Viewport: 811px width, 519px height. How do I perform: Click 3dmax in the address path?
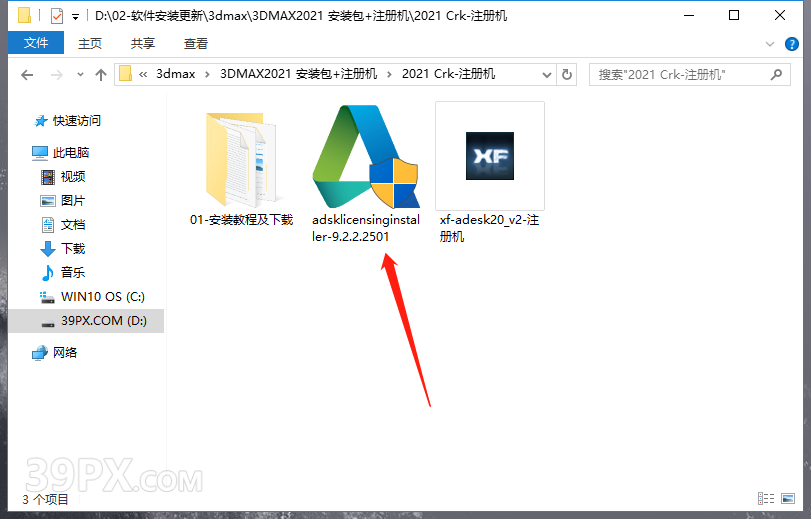click(x=176, y=74)
